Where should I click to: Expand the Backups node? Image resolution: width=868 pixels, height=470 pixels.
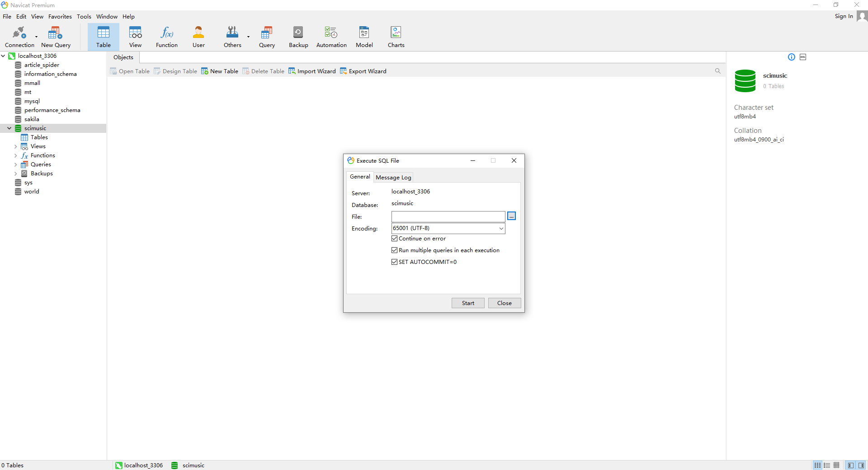coord(15,174)
